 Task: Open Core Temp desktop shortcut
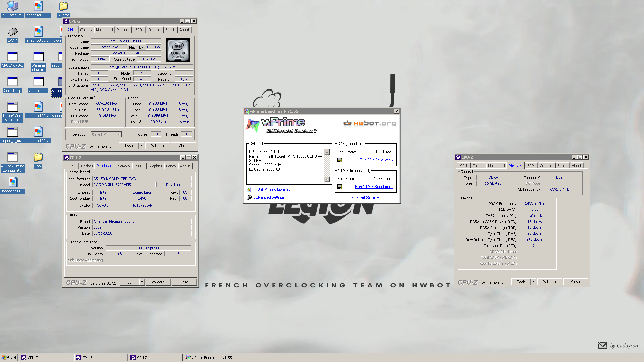[x=12, y=85]
